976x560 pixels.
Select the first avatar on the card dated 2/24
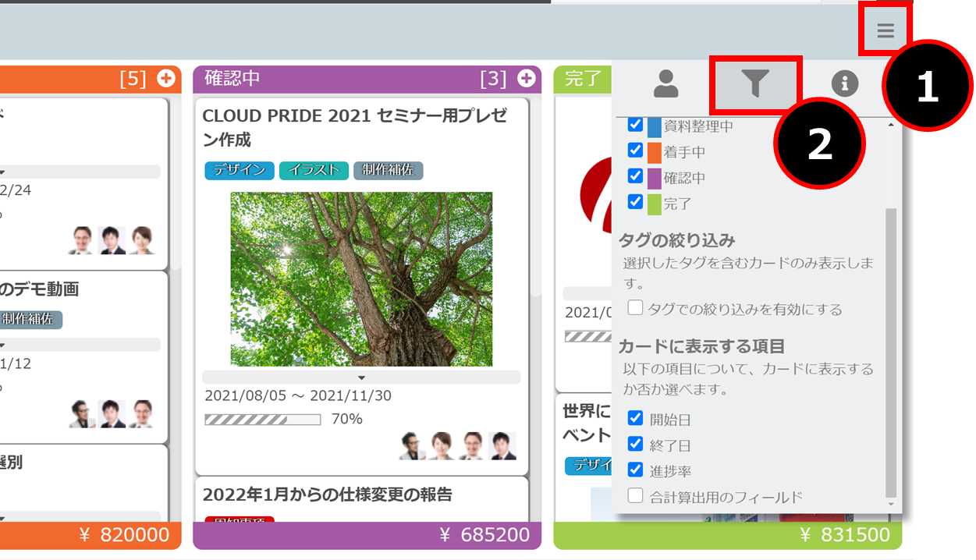click(x=80, y=240)
